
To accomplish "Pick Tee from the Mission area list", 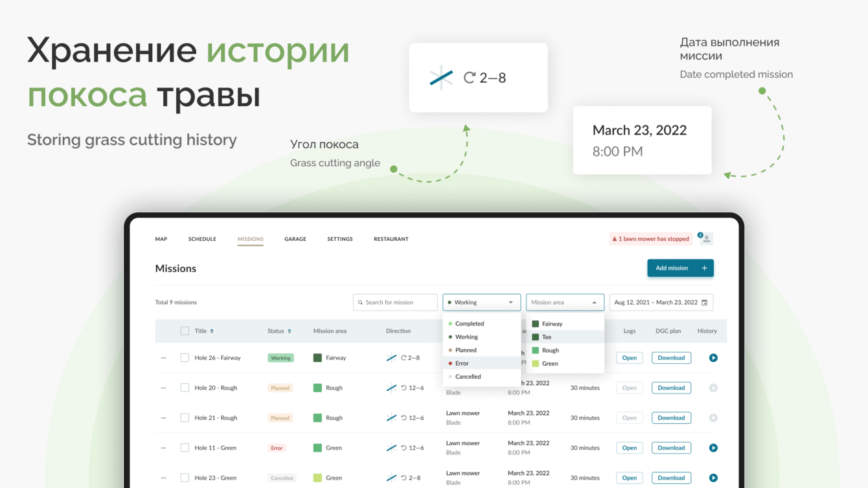I will click(x=565, y=337).
